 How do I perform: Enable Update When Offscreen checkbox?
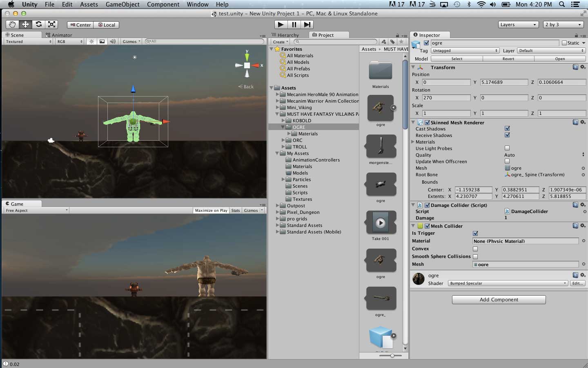tap(507, 161)
